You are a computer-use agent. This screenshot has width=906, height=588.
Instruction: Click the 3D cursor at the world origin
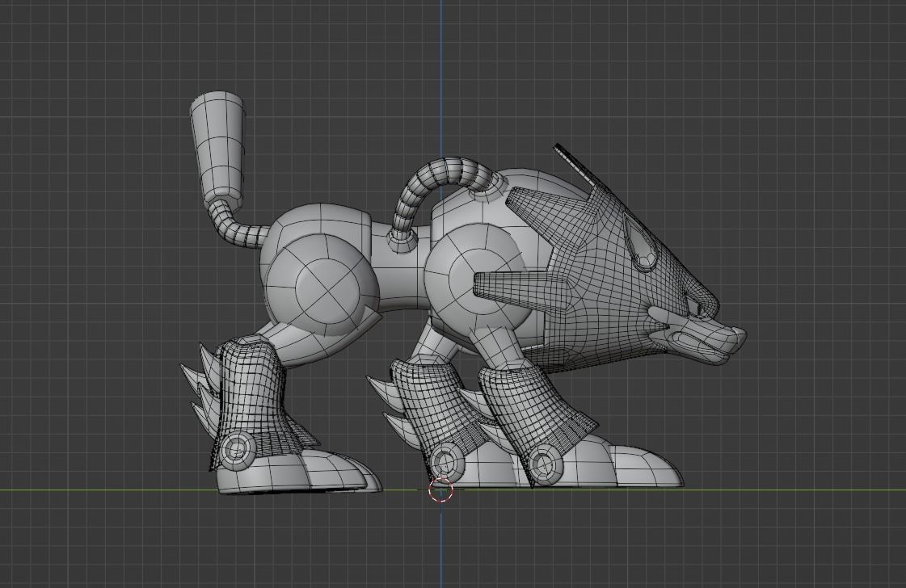(x=440, y=490)
